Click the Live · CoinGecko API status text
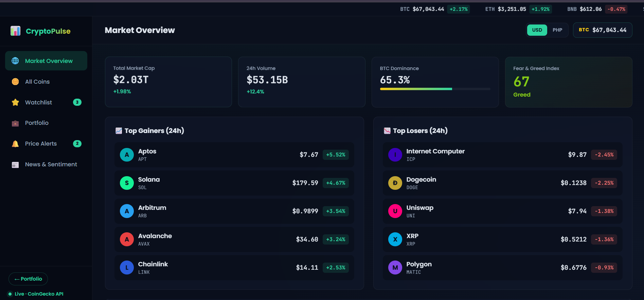 (x=39, y=294)
